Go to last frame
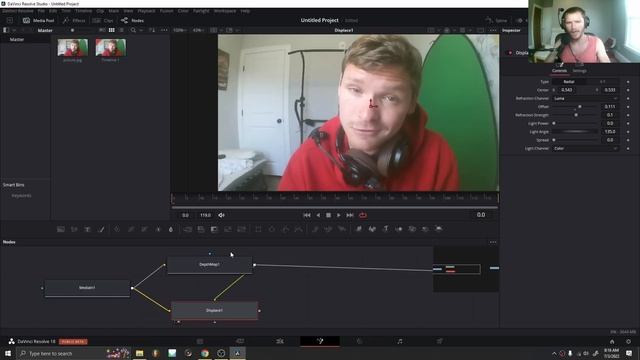 tap(350, 215)
